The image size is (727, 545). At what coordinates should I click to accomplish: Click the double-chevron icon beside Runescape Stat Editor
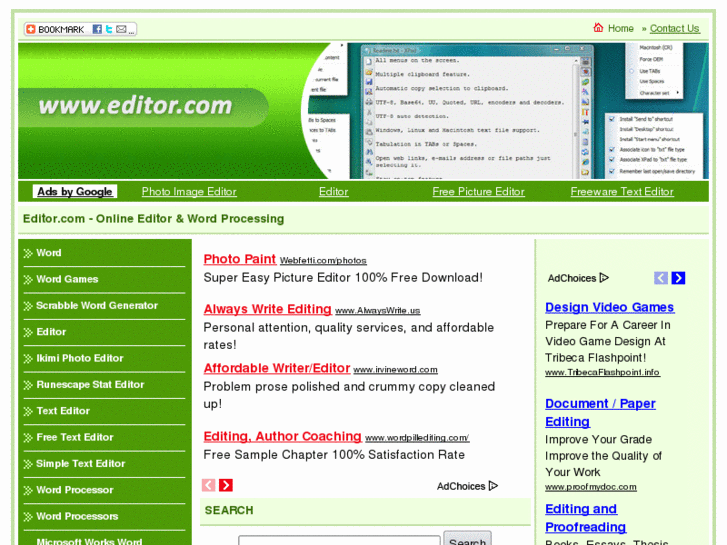coord(28,385)
